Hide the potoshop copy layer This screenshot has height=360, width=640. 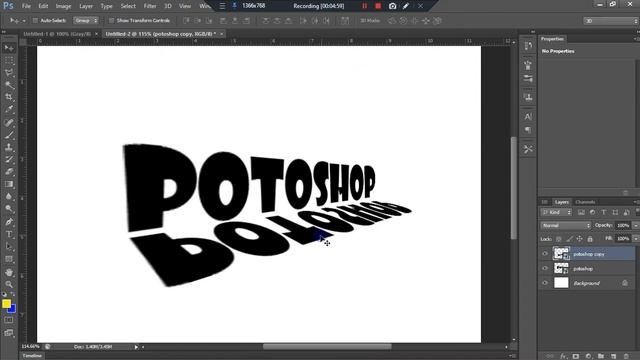545,254
